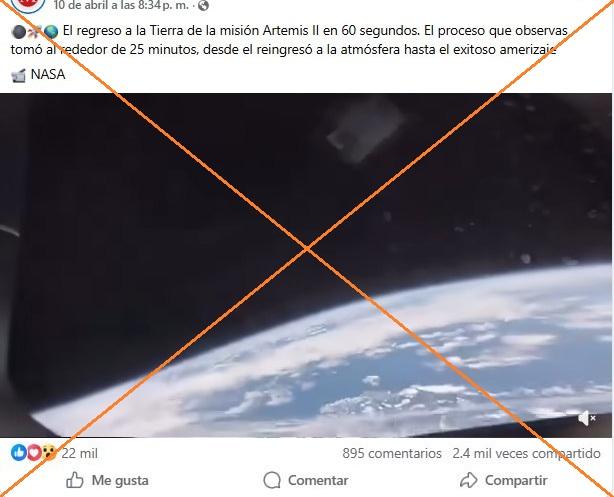Open the 22 mil reactions count
Screen dimensions: 614x497
pos(79,454)
